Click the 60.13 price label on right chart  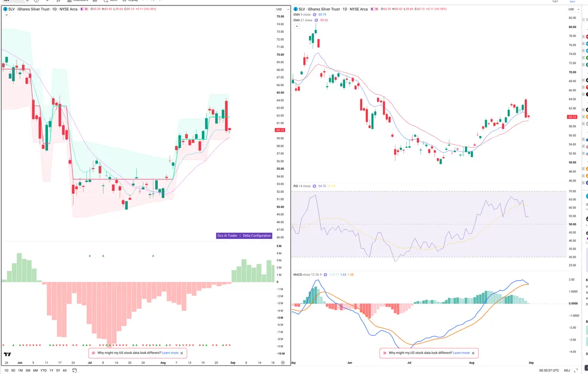tap(572, 117)
